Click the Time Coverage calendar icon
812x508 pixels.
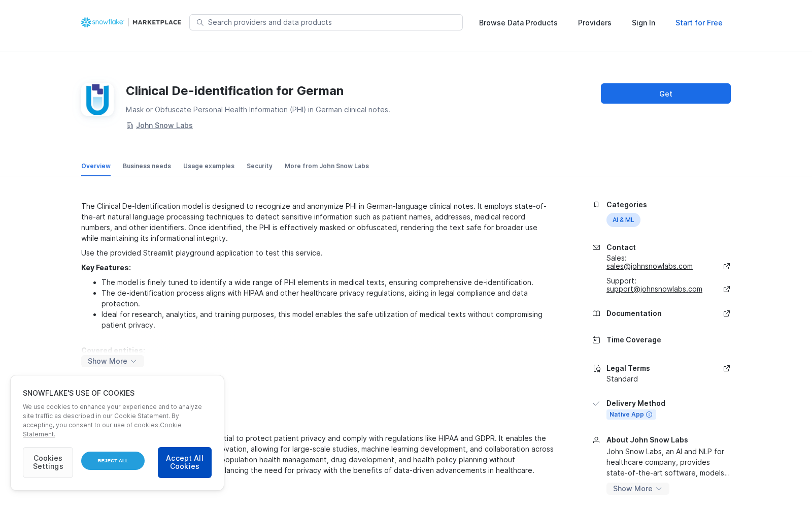596,340
